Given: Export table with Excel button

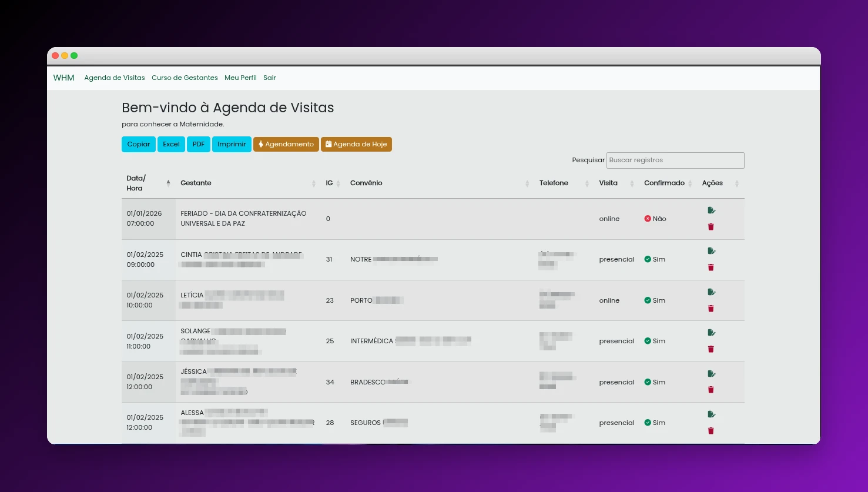Looking at the screenshot, I should pos(171,144).
